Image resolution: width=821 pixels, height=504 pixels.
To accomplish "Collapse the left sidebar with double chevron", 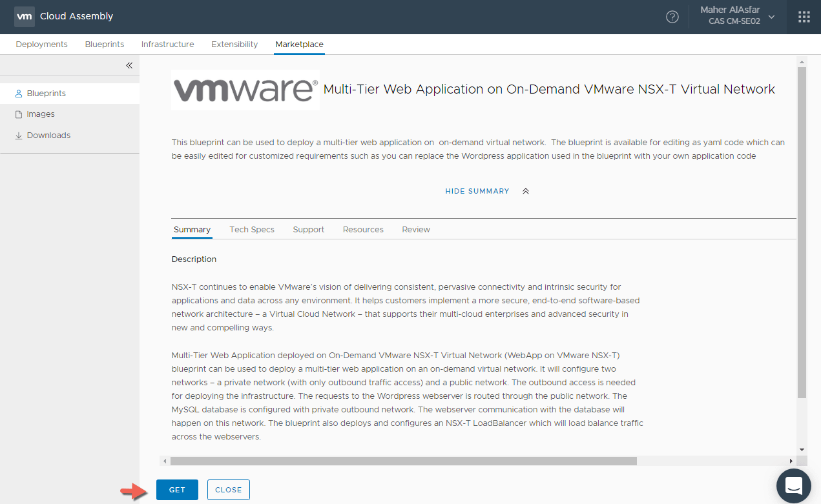I will coord(129,65).
